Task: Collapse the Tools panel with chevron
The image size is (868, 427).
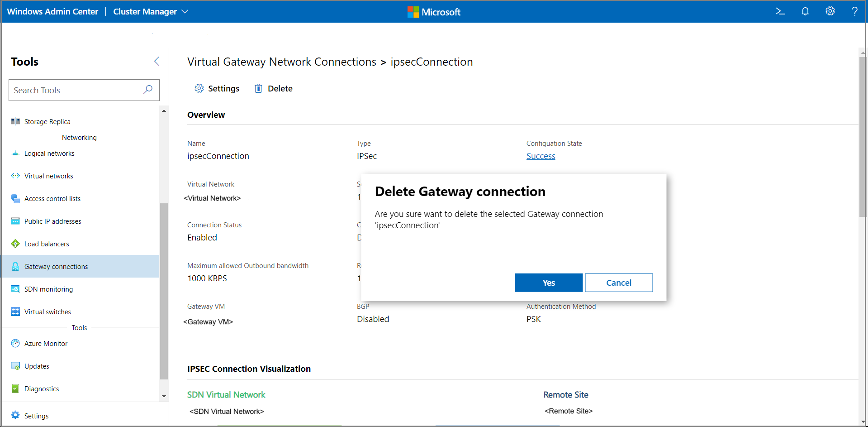Action: pos(157,61)
